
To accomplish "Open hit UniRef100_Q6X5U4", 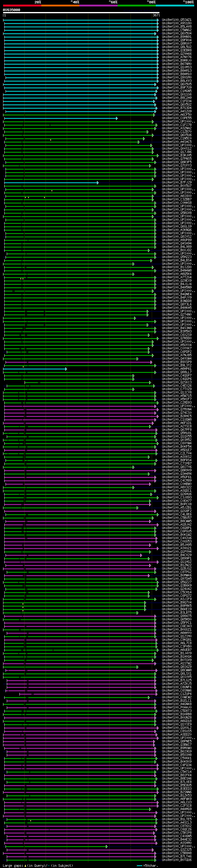I will (x=177, y=33).
